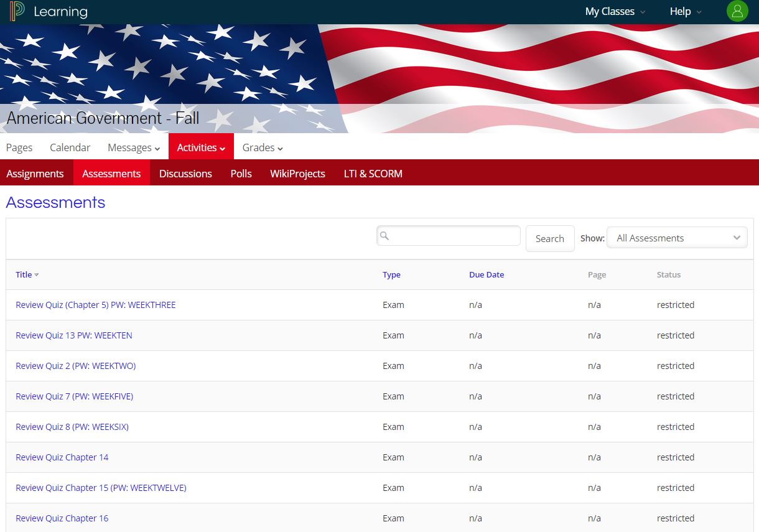
Task: Go to the Calendar tab
Action: tap(70, 147)
